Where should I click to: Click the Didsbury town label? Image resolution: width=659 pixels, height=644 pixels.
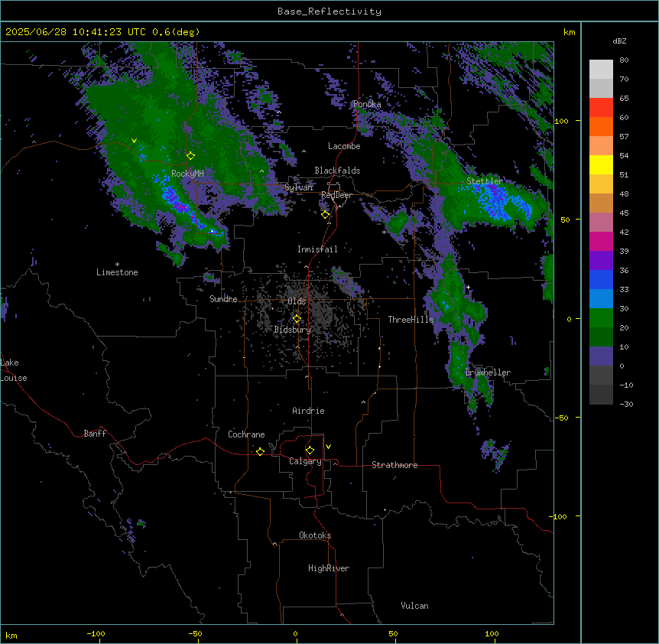click(x=293, y=330)
